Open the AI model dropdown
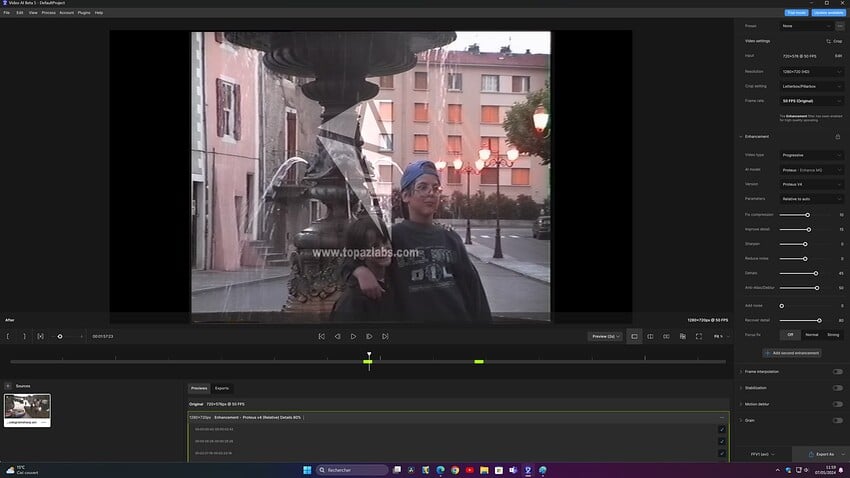Viewport: 850px width, 478px height. (812, 170)
